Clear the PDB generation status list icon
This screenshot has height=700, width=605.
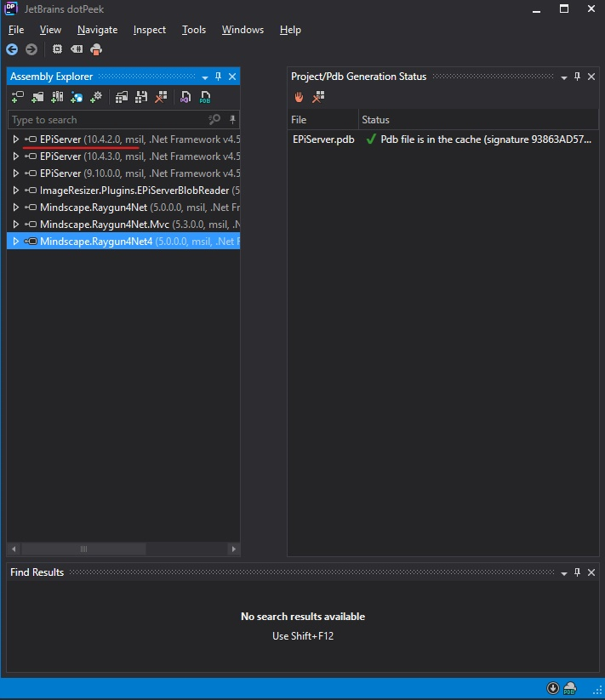pyautogui.click(x=318, y=97)
